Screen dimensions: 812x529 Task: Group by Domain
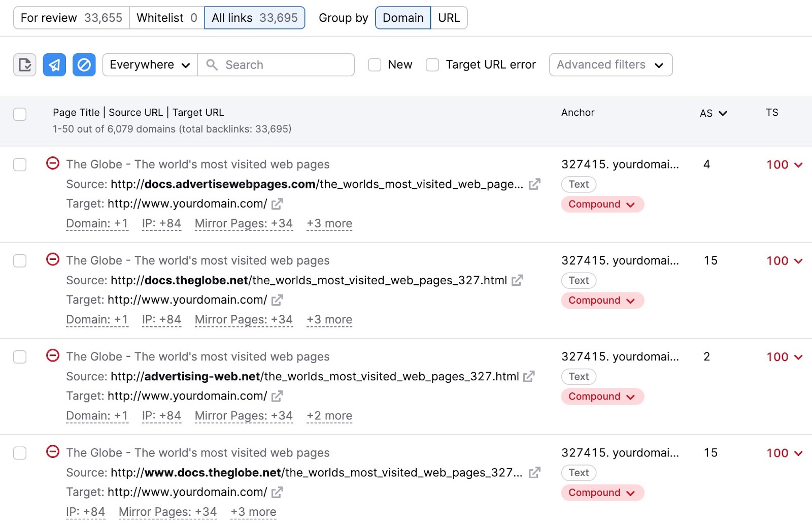[403, 18]
